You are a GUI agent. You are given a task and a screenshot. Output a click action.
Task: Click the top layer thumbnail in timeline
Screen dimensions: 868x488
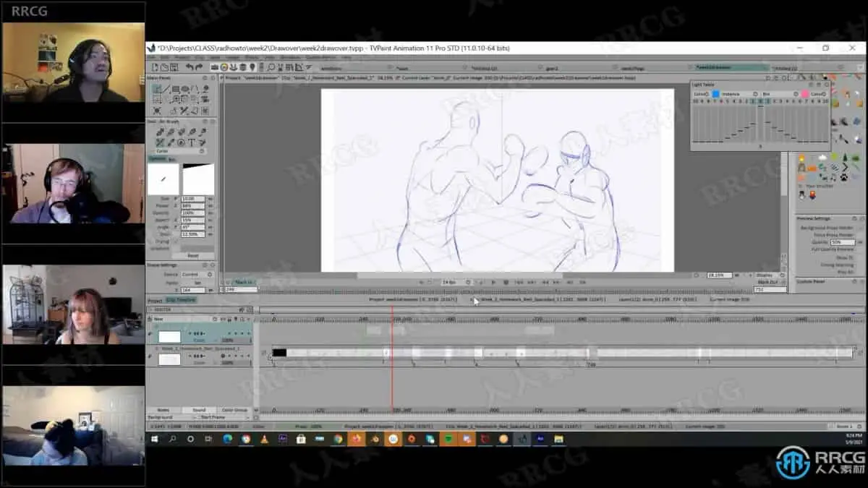(x=169, y=337)
